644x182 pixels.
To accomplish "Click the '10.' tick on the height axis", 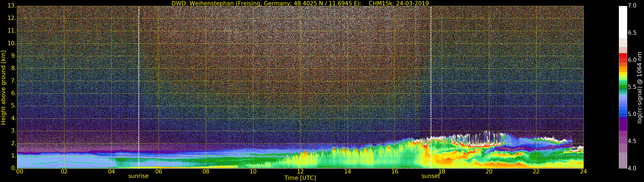I will pyautogui.click(x=12, y=43).
